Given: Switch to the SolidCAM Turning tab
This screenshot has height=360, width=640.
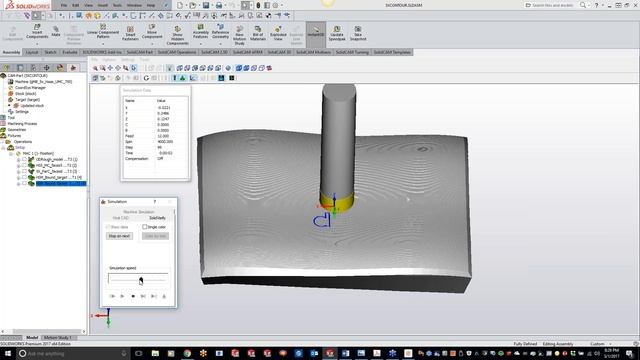Looking at the screenshot, I should click(352, 52).
